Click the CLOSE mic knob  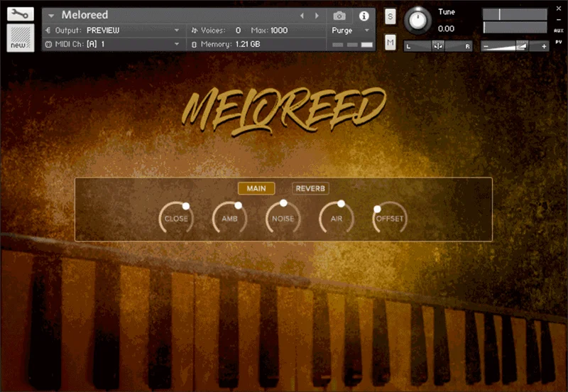pos(176,218)
